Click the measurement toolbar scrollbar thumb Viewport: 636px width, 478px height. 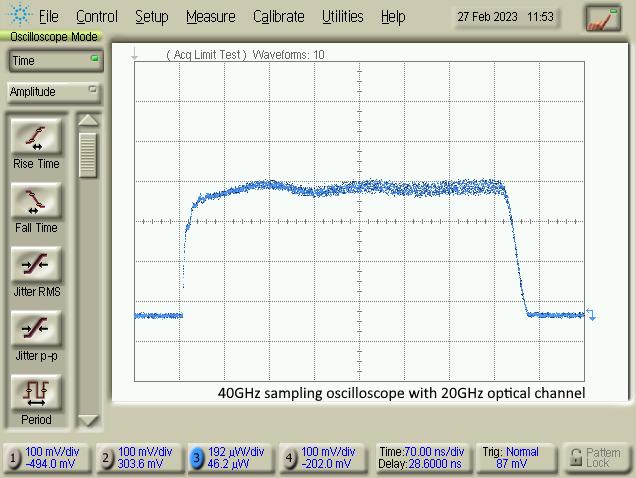point(88,155)
